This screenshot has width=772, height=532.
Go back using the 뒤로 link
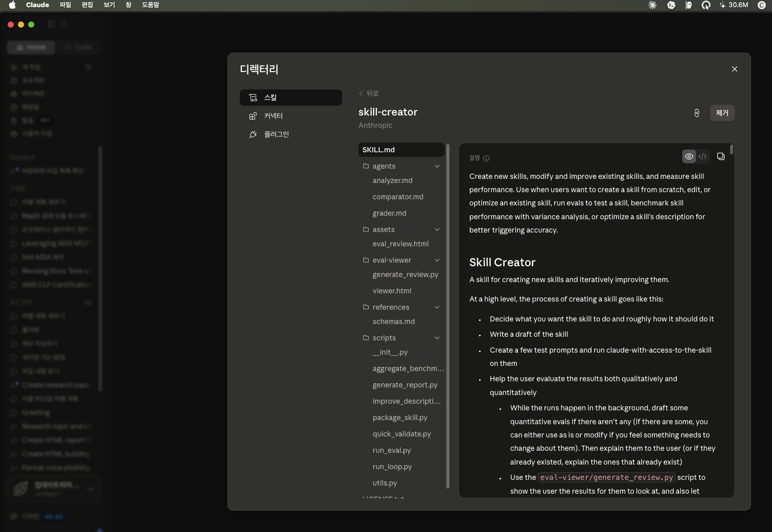[x=369, y=94]
